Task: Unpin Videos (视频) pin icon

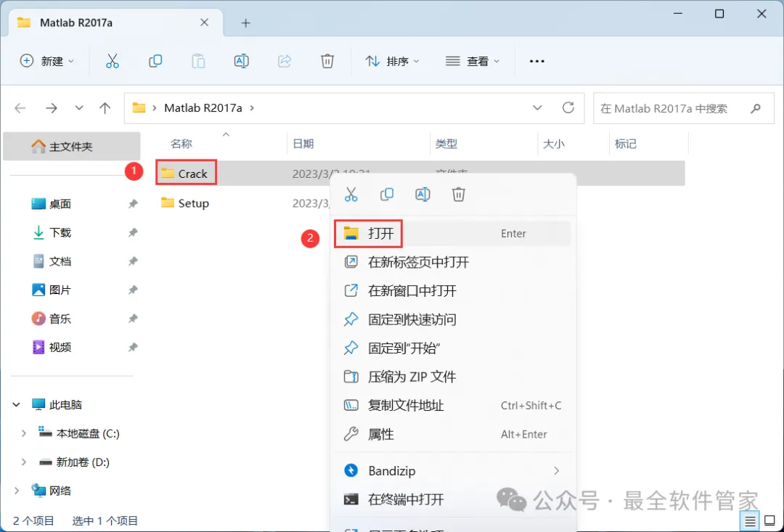Action: (x=133, y=347)
